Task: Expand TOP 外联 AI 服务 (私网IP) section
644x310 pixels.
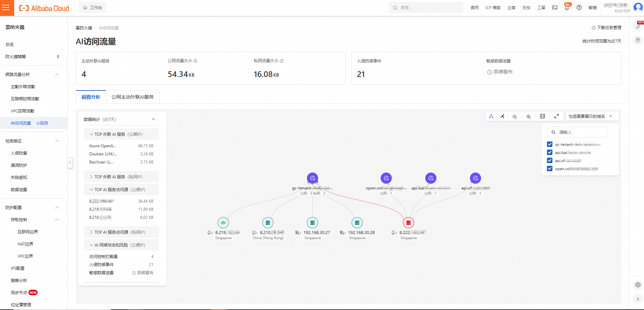Action: coord(121,177)
